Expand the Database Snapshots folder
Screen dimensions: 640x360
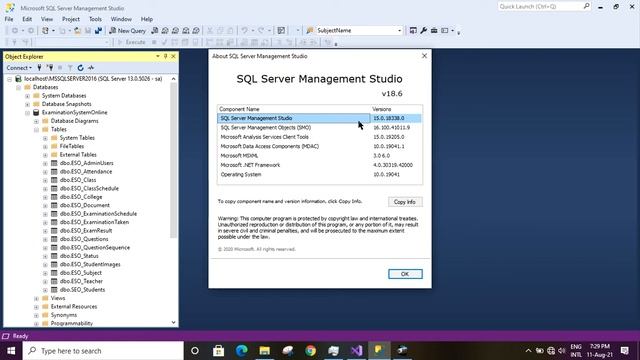click(27, 104)
